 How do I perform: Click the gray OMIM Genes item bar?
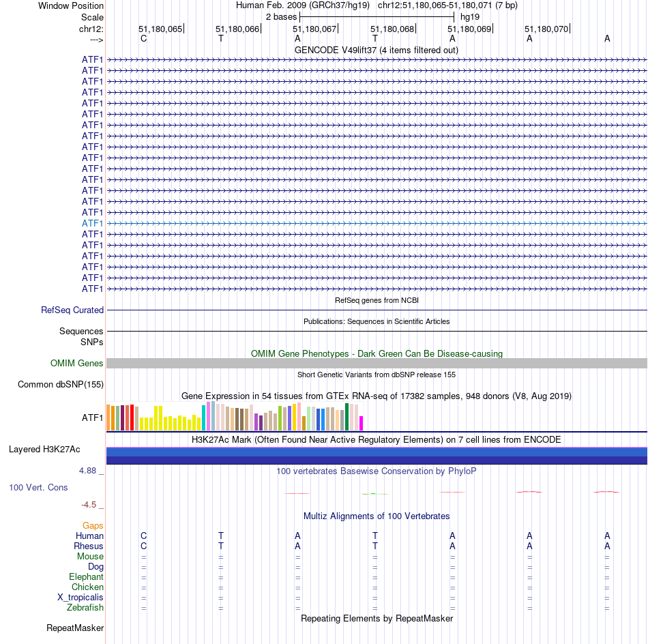[377, 364]
